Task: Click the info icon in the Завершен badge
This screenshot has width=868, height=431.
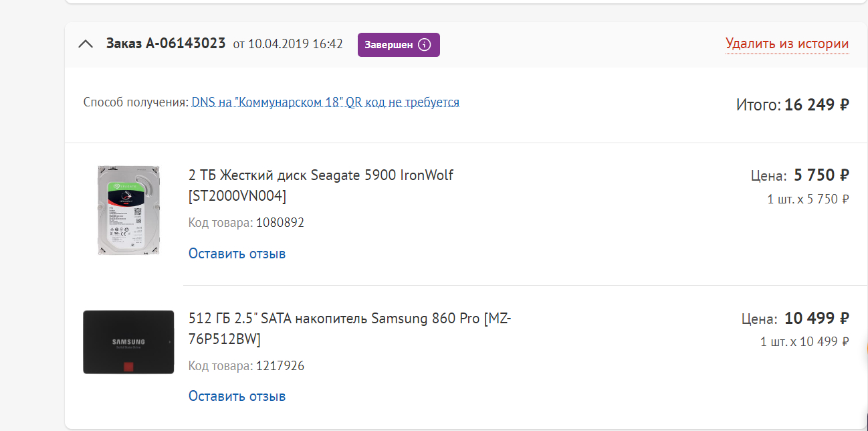Action: click(424, 45)
